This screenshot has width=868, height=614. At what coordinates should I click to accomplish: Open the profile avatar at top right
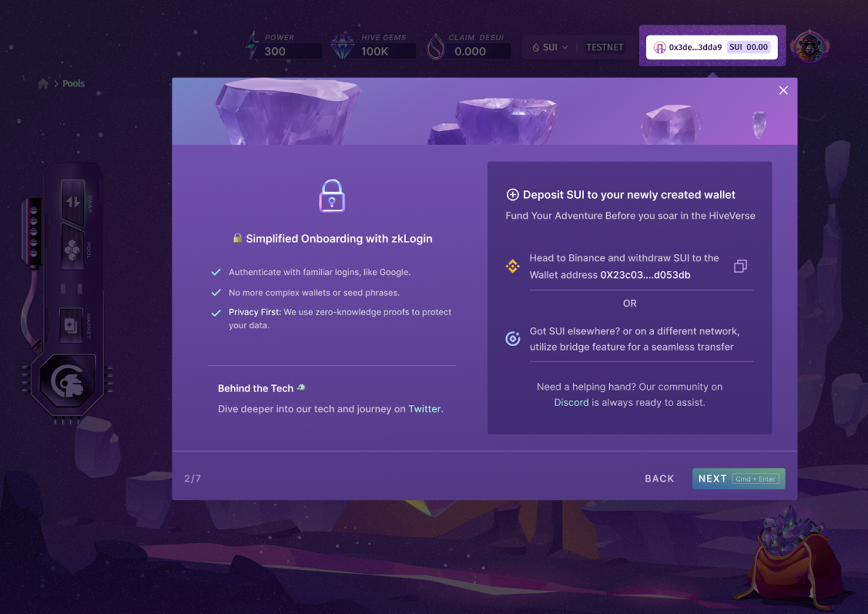point(810,46)
